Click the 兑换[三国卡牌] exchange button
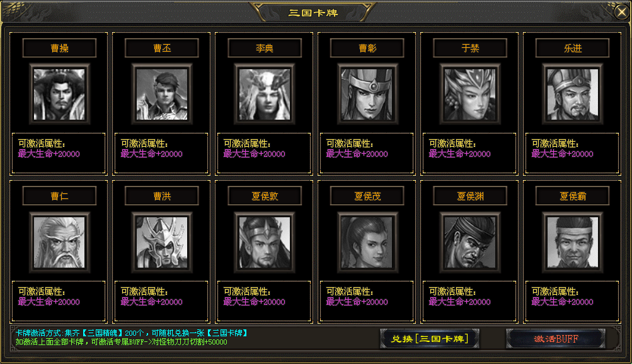The image size is (632, 364). 430,339
